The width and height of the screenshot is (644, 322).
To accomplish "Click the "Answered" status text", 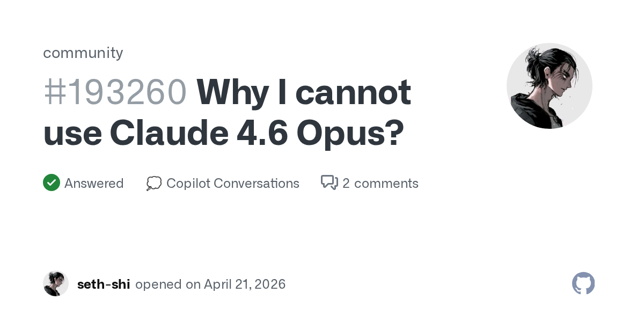I will coord(94,184).
